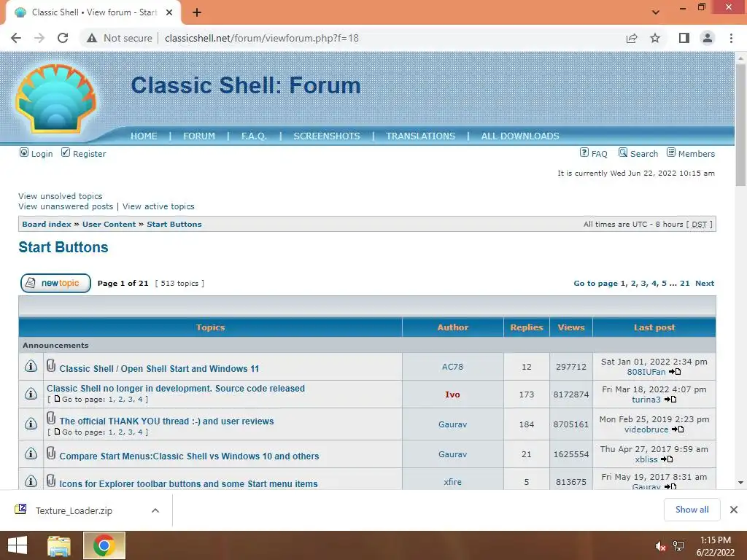The image size is (747, 560).
Task: Click View unsolved topics link
Action: click(x=61, y=196)
